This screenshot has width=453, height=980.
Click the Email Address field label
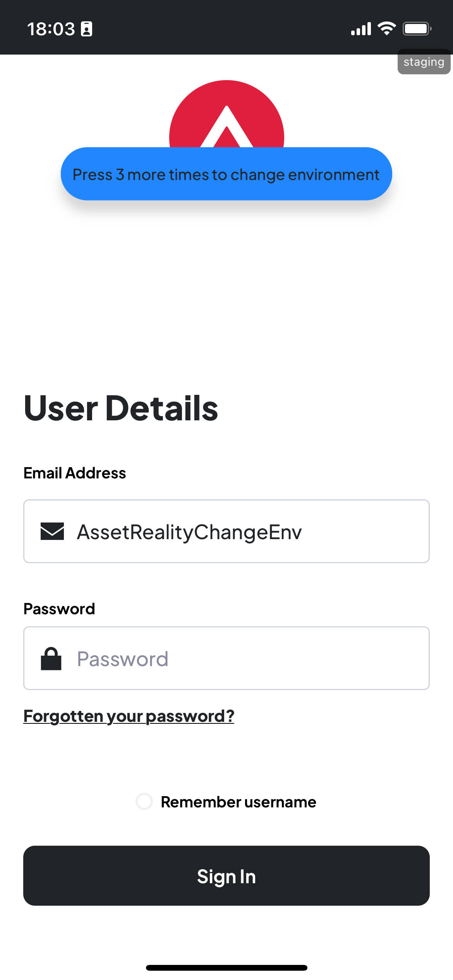[x=75, y=473]
